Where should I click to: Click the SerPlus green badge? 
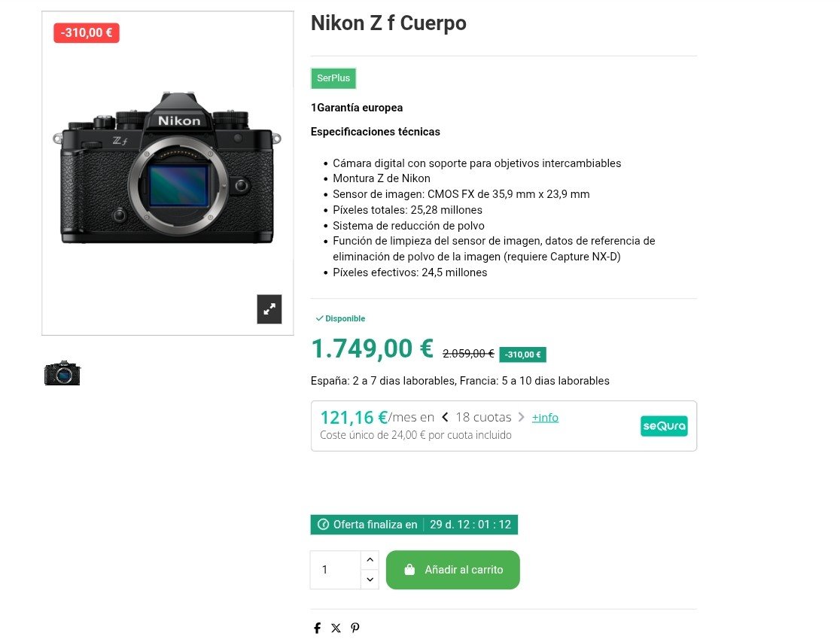333,78
